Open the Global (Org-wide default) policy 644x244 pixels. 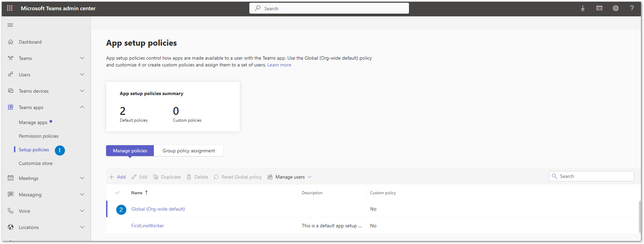(158, 209)
